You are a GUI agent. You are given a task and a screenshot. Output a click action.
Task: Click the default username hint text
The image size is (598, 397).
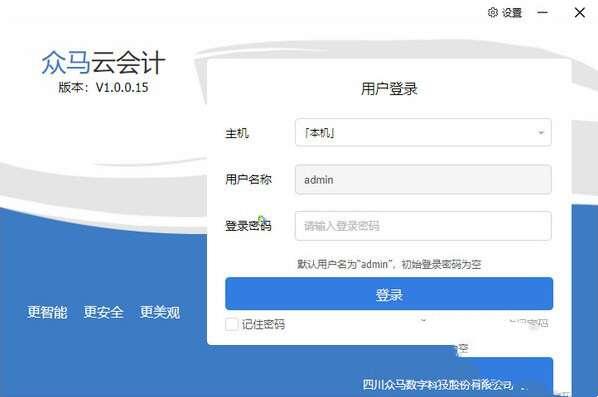point(389,264)
